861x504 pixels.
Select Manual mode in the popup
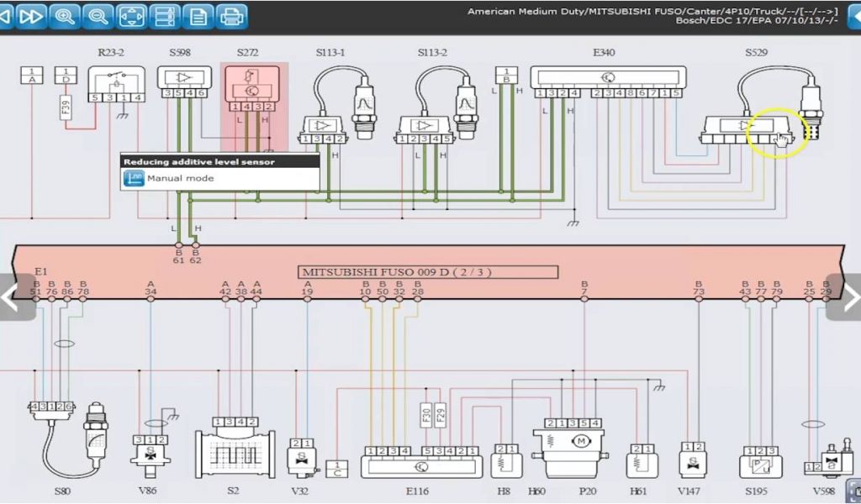click(x=180, y=178)
